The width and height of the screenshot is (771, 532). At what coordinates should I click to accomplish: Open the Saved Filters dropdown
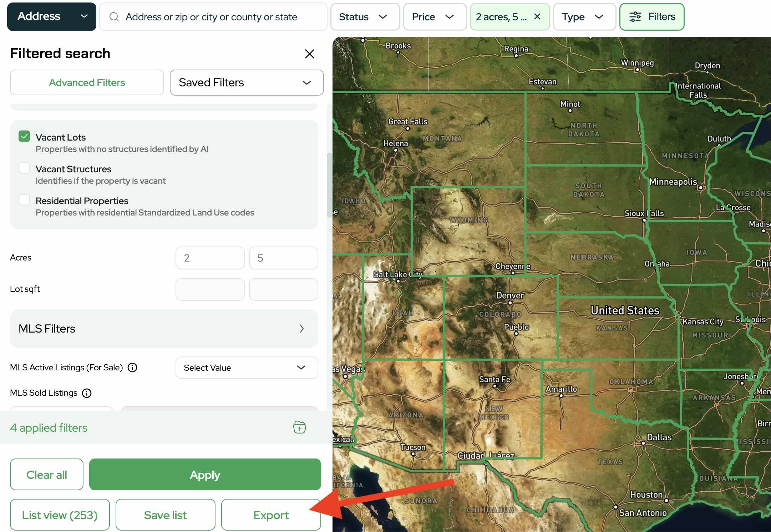point(247,82)
